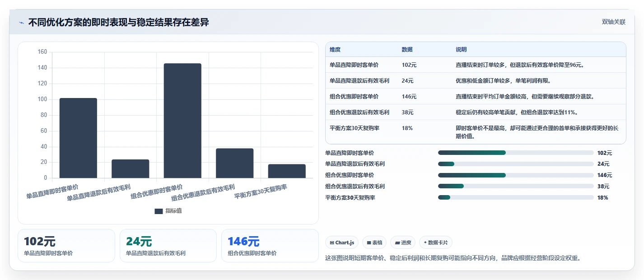
Task: Click the 102元 value in table
Action: click(x=409, y=65)
